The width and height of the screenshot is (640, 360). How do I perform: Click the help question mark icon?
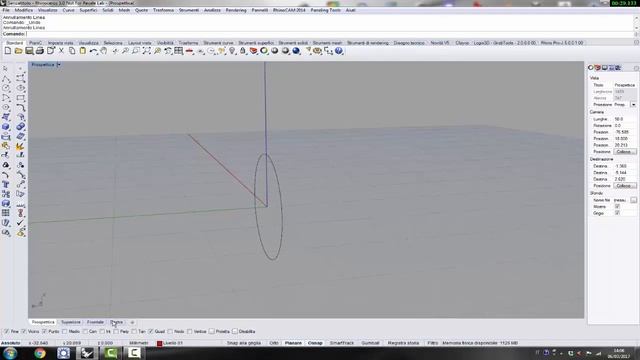339,51
